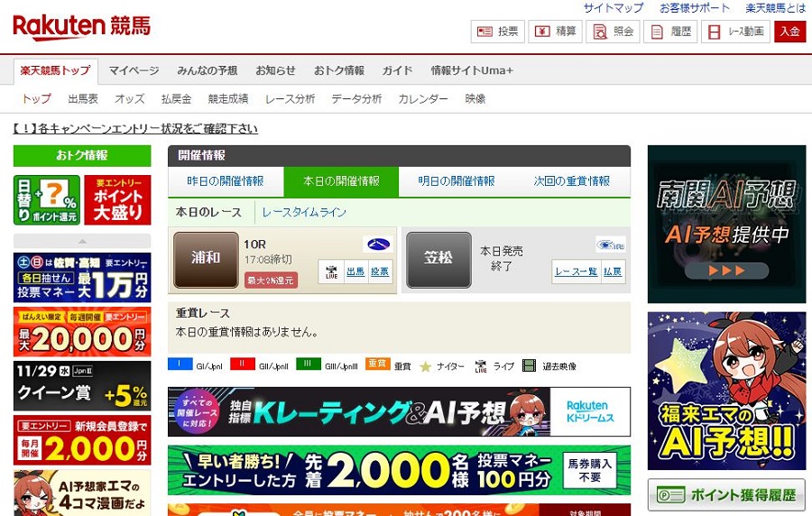
Task: Switch to 次回の重賞情報 tab
Action: 572,181
